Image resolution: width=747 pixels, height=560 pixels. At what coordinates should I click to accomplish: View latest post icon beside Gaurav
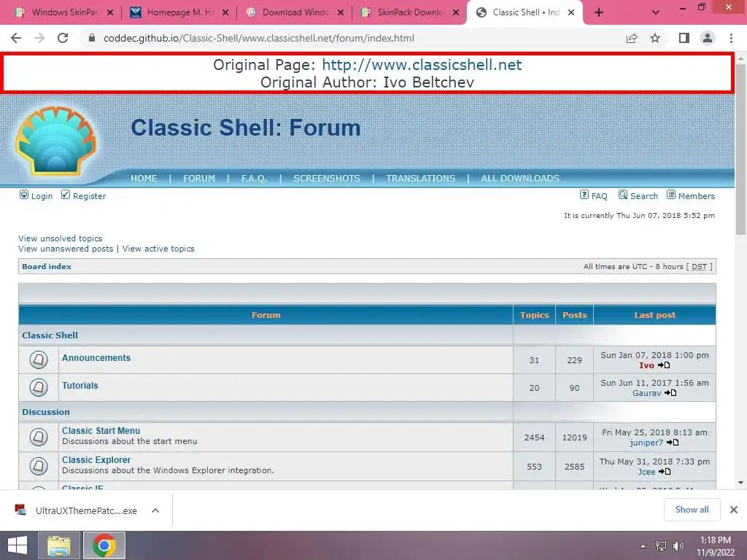tap(671, 393)
